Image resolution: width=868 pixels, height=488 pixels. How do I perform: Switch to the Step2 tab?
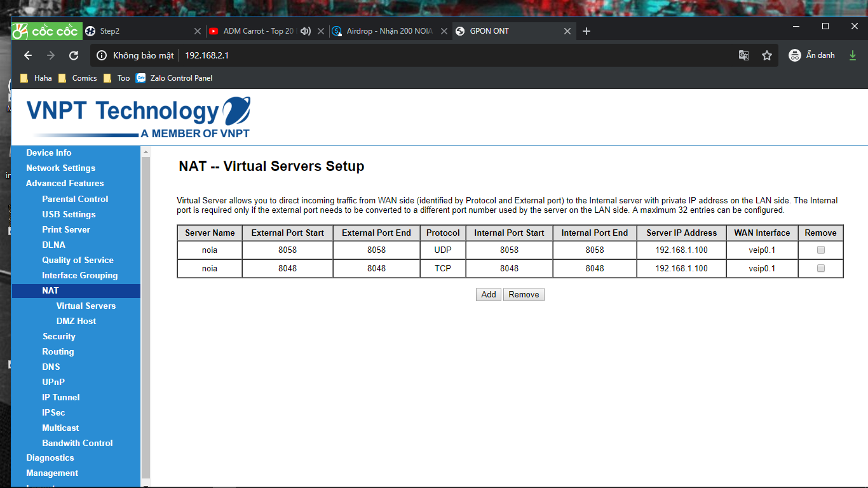coord(144,31)
